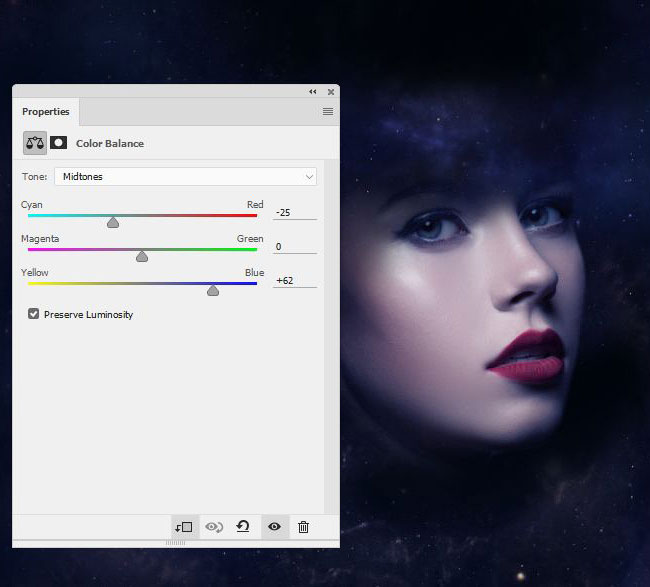The image size is (650, 587).
Task: Click the Cyan/Red value field showing -25
Action: 295,213
